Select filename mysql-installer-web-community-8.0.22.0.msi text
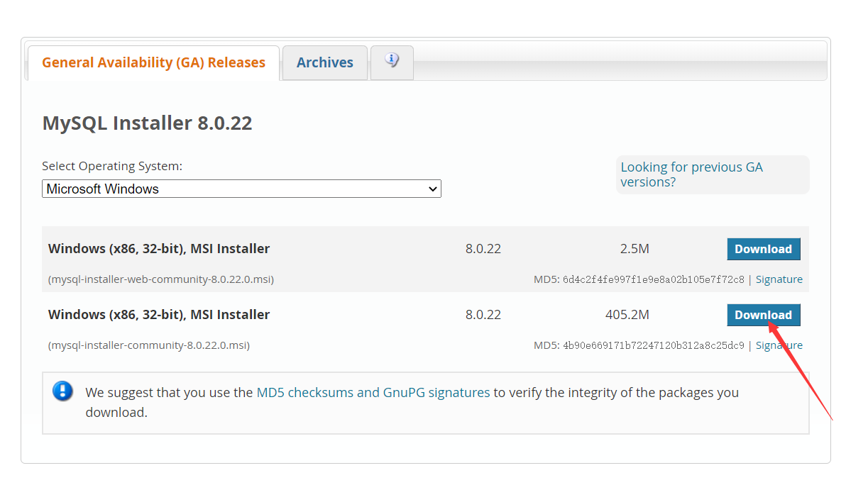Viewport: 868px width, 485px height. (x=161, y=279)
